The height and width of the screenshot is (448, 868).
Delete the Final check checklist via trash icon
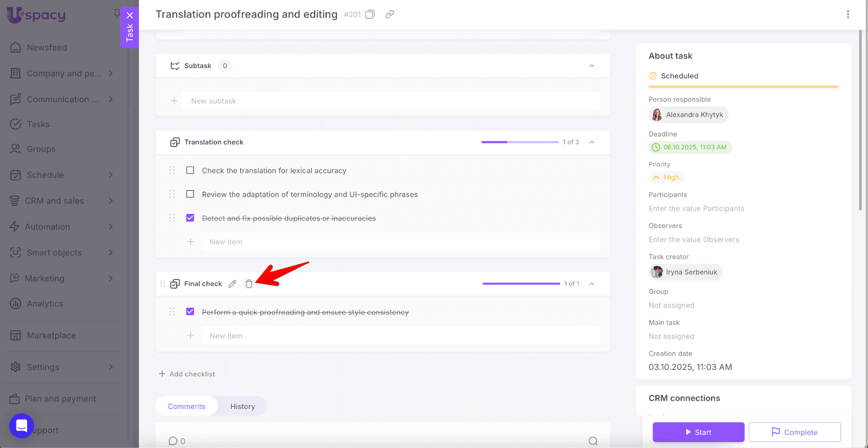click(x=249, y=284)
